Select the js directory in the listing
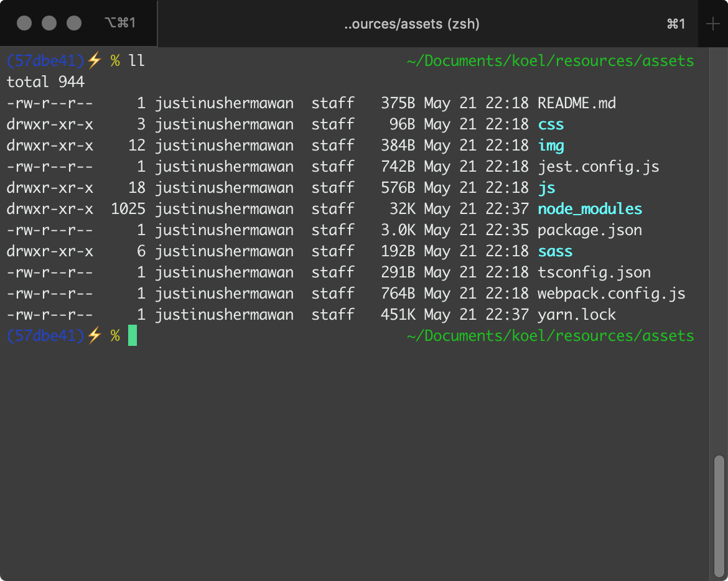The height and width of the screenshot is (581, 728). tap(546, 187)
